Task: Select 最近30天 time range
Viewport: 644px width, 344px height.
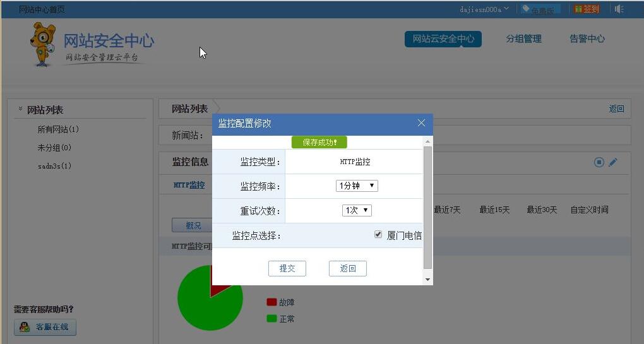Action: (542, 210)
